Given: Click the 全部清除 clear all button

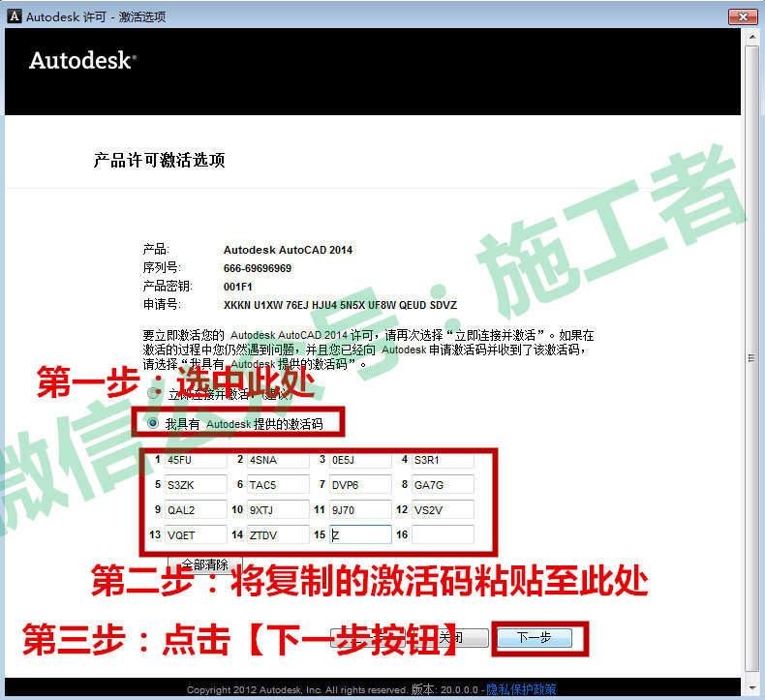Looking at the screenshot, I should click(205, 564).
